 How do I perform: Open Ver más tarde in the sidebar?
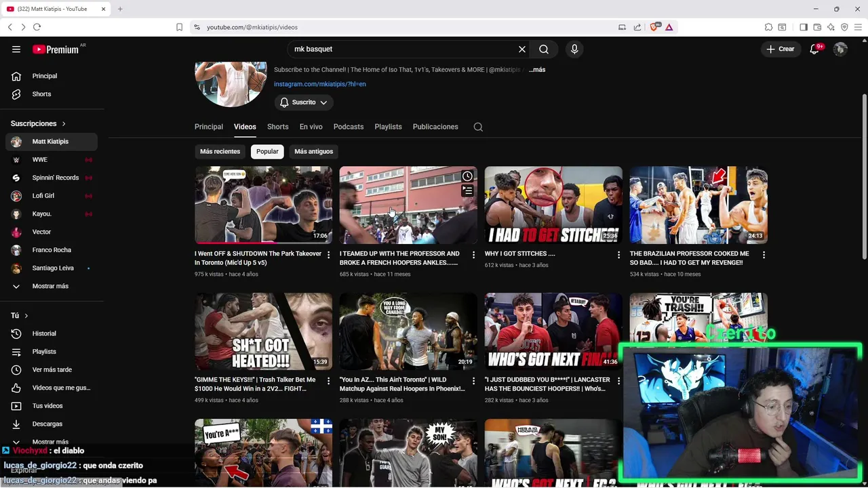(52, 369)
